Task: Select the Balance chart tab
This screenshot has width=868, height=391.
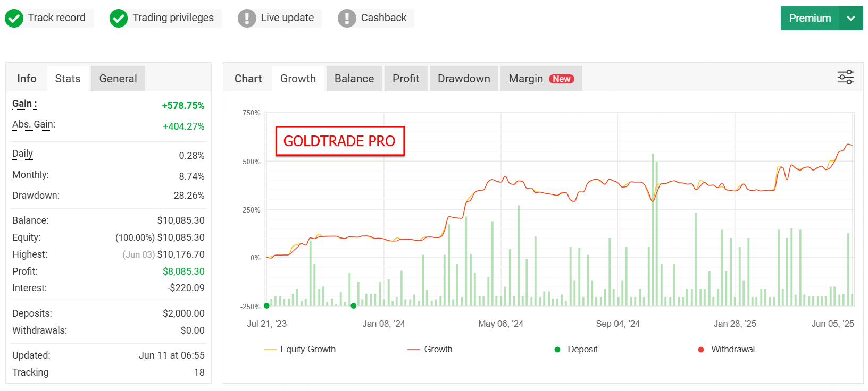Action: click(x=354, y=78)
